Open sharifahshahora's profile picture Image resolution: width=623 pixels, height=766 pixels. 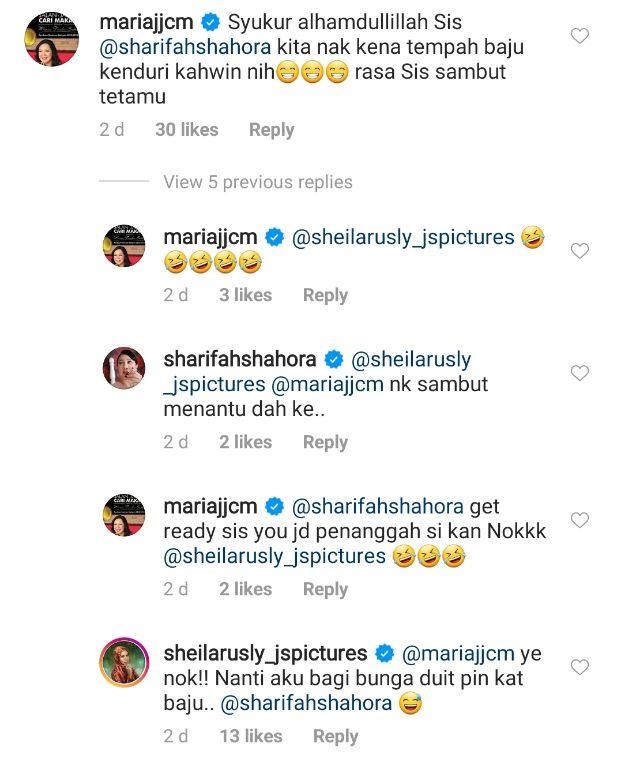point(126,371)
